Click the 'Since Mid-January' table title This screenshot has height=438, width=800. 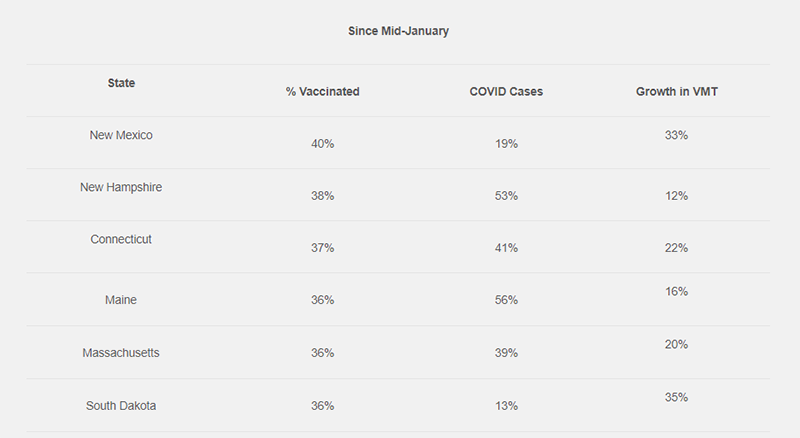(x=398, y=31)
